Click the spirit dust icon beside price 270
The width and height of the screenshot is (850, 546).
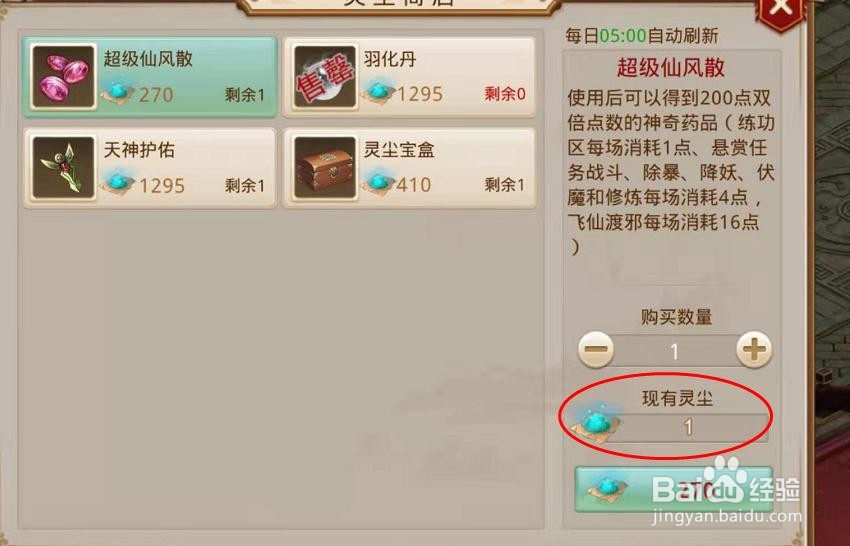click(118, 93)
